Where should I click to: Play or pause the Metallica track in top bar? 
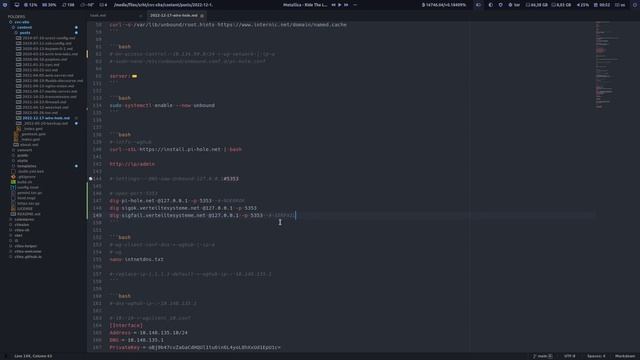coord(340,5)
